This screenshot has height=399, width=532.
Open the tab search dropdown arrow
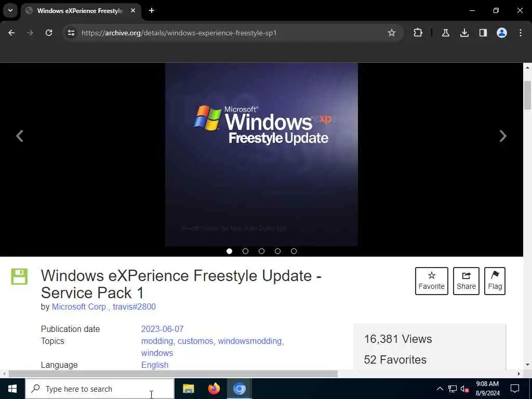10,10
